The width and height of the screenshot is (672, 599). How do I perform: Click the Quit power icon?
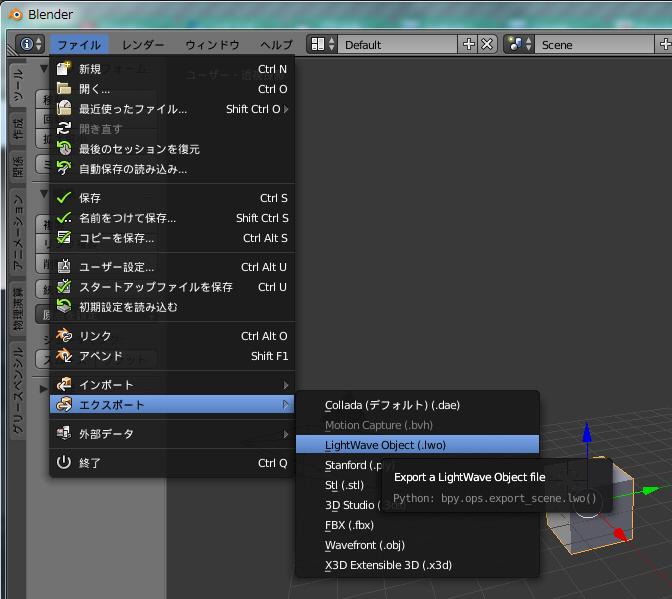(64, 462)
